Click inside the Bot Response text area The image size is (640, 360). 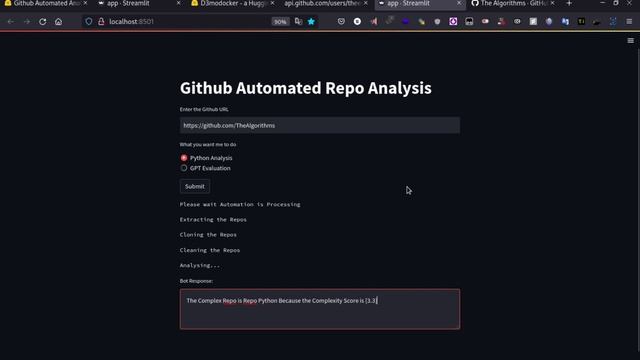(x=320, y=309)
